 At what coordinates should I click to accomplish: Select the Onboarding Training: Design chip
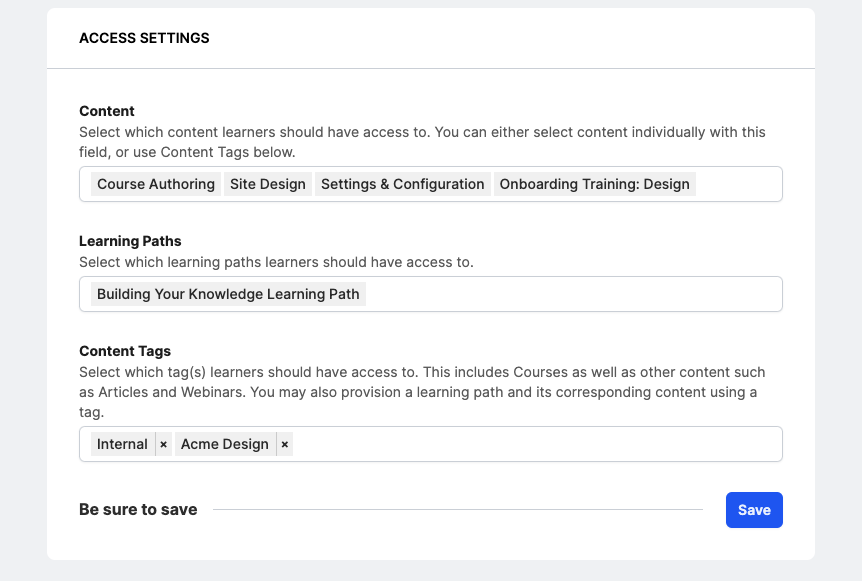(594, 184)
